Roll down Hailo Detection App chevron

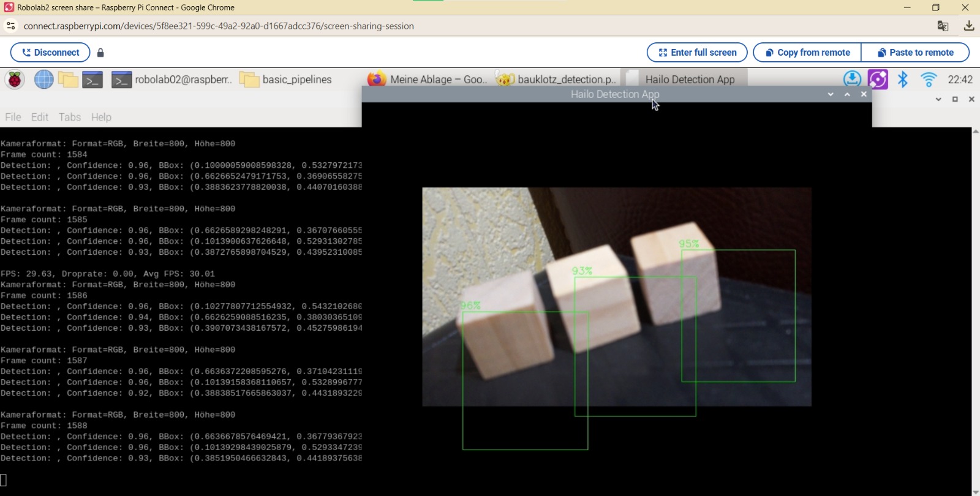(x=831, y=94)
